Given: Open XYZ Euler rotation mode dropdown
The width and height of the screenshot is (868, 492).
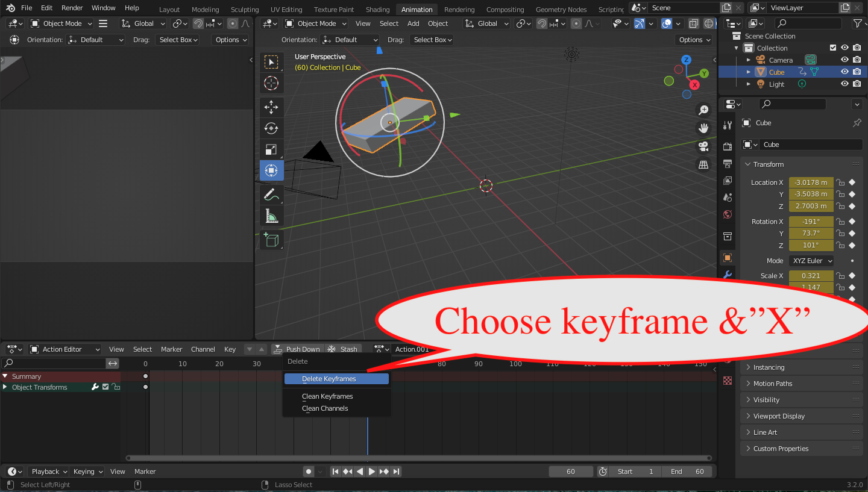Looking at the screenshot, I should 811,261.
